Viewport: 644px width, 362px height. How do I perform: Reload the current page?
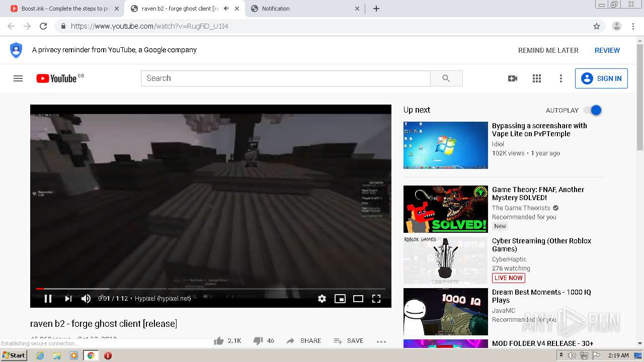point(43,26)
